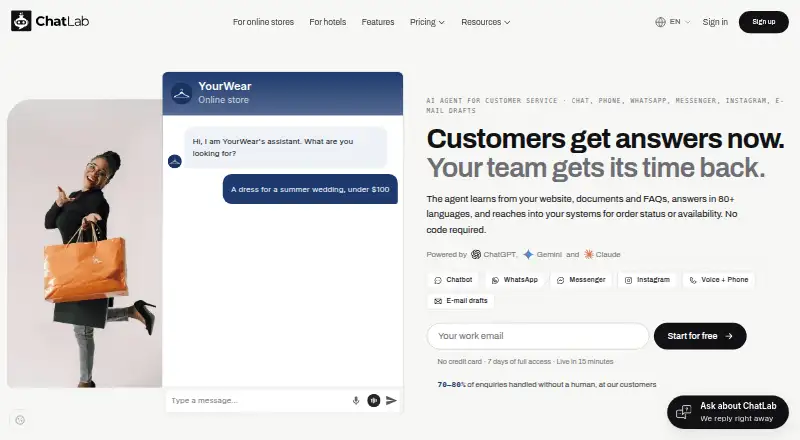Select the WhatsApp channel chip

(514, 280)
